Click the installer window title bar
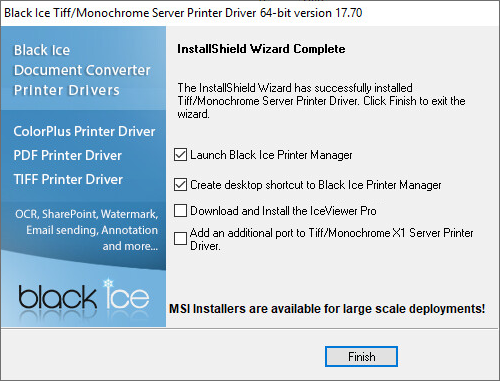The height and width of the screenshot is (381, 500). click(x=250, y=13)
